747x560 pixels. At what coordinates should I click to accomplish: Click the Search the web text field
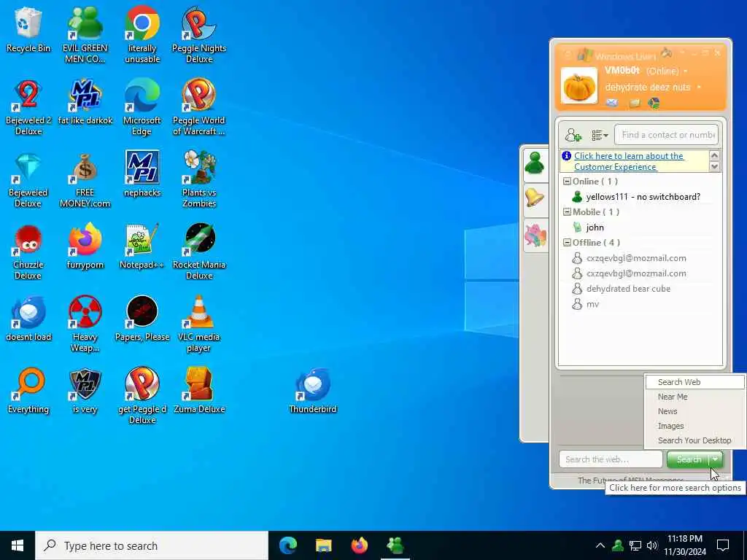(x=611, y=459)
